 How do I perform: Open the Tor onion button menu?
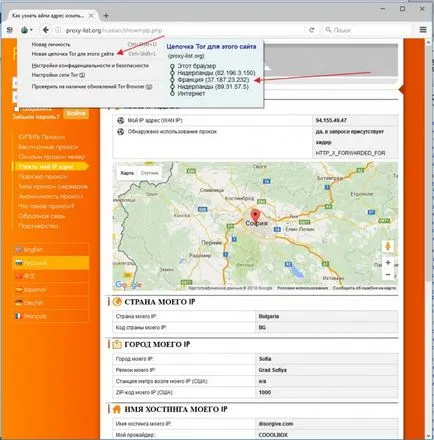click(x=26, y=30)
